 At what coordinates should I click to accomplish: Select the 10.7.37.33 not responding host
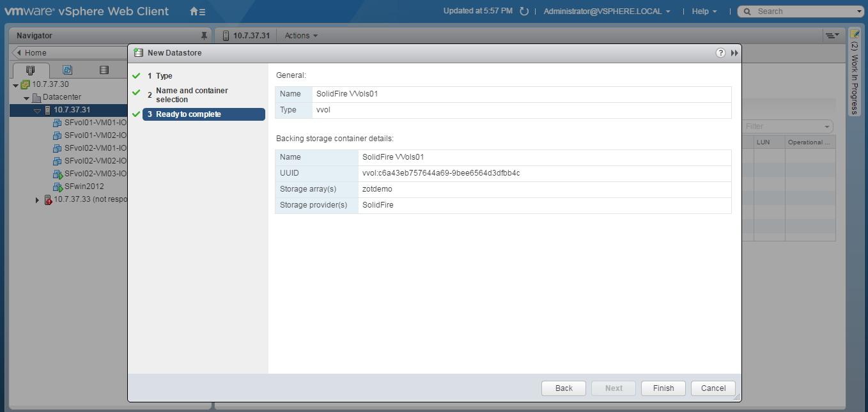click(x=90, y=199)
